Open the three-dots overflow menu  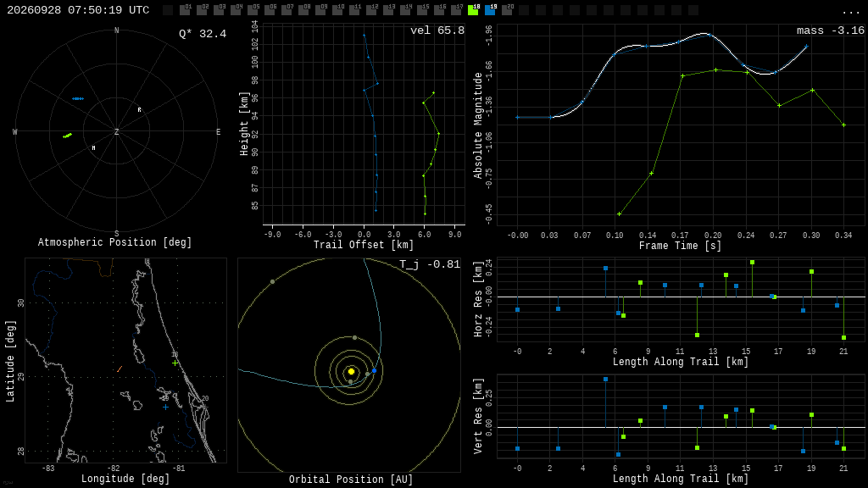tap(850, 12)
